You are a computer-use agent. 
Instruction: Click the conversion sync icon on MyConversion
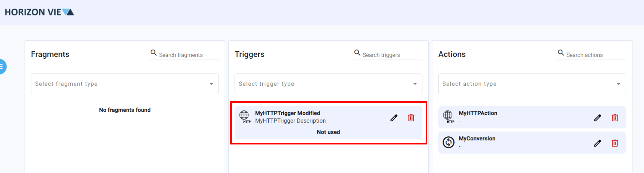[448, 142]
